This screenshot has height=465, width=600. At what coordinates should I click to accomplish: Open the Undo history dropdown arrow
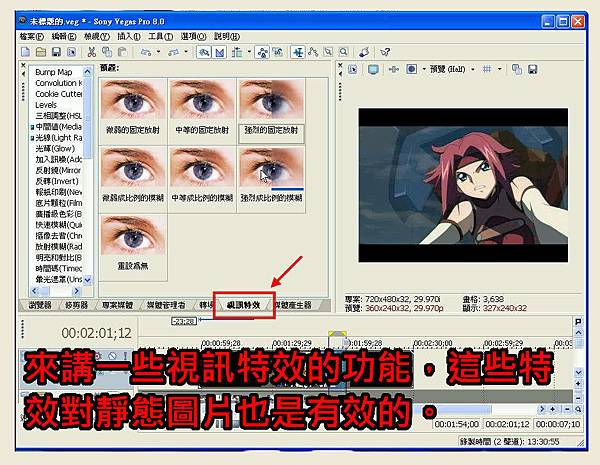[x=158, y=52]
